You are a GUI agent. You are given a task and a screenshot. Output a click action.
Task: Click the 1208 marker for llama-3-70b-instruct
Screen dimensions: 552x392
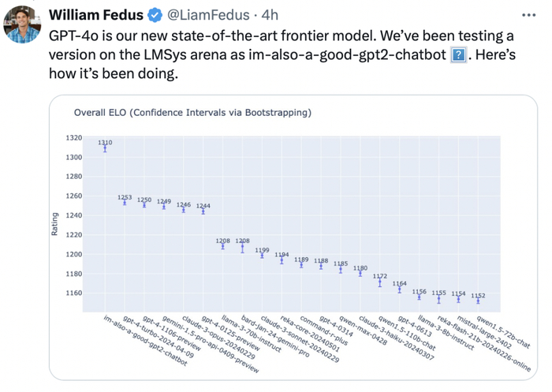223,246
